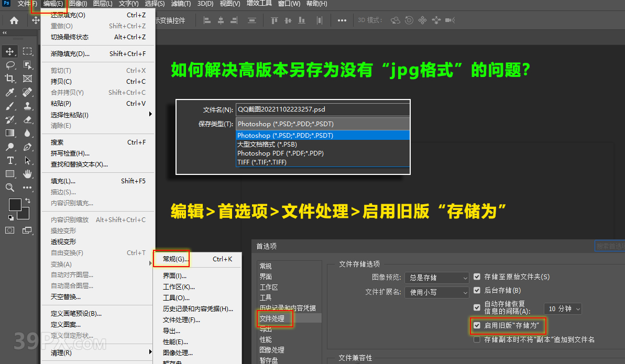Viewport: 625px width, 364px height.
Task: Select the History Brush tool
Action: pyautogui.click(x=10, y=119)
